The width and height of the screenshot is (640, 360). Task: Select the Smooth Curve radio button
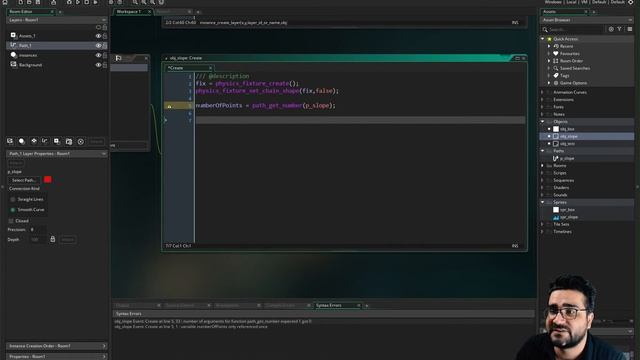tap(13, 209)
